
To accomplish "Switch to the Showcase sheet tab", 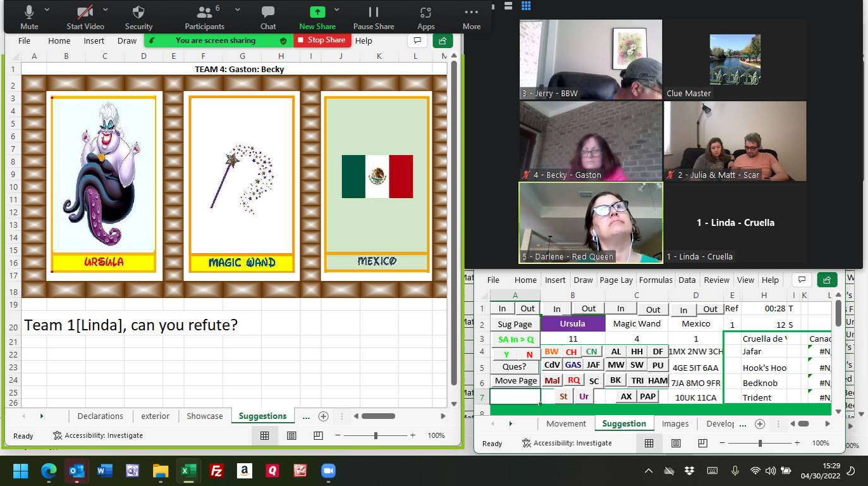I will [x=205, y=416].
